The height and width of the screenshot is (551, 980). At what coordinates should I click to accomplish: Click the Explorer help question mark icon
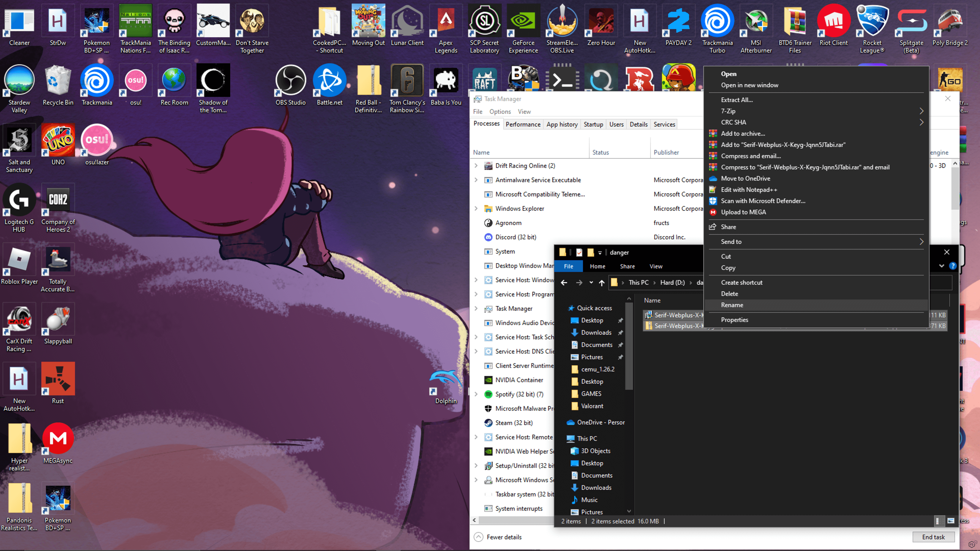tap(952, 266)
